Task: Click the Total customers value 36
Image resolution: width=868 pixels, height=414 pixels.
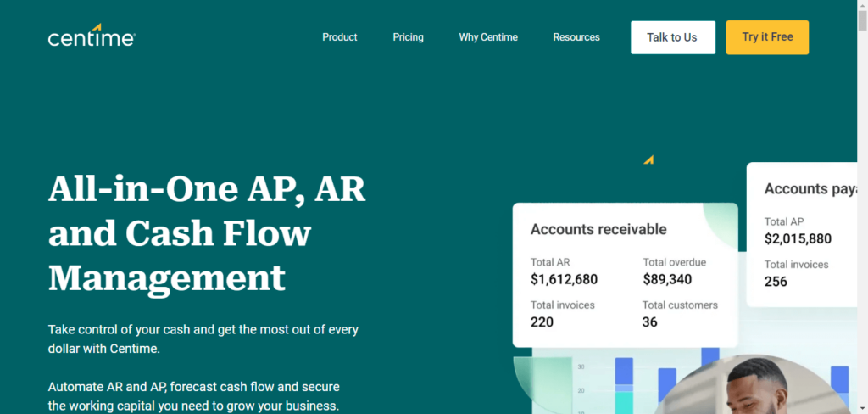Action: (x=650, y=322)
